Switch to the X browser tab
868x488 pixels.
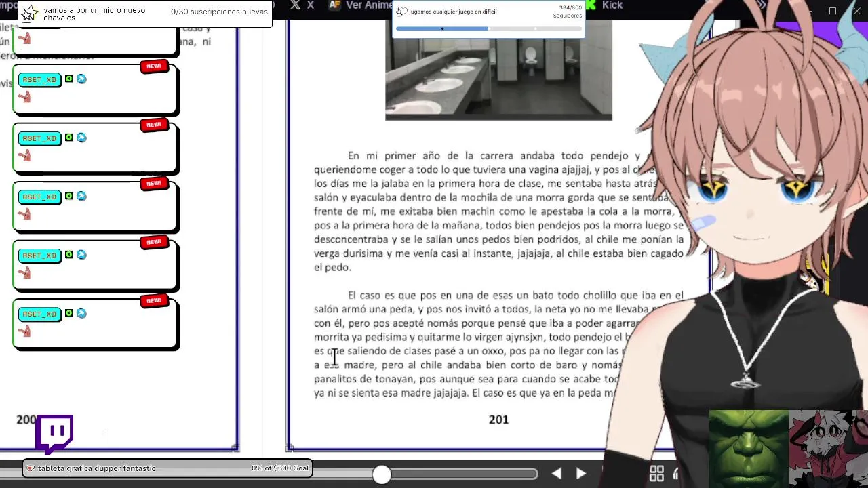pyautogui.click(x=302, y=5)
